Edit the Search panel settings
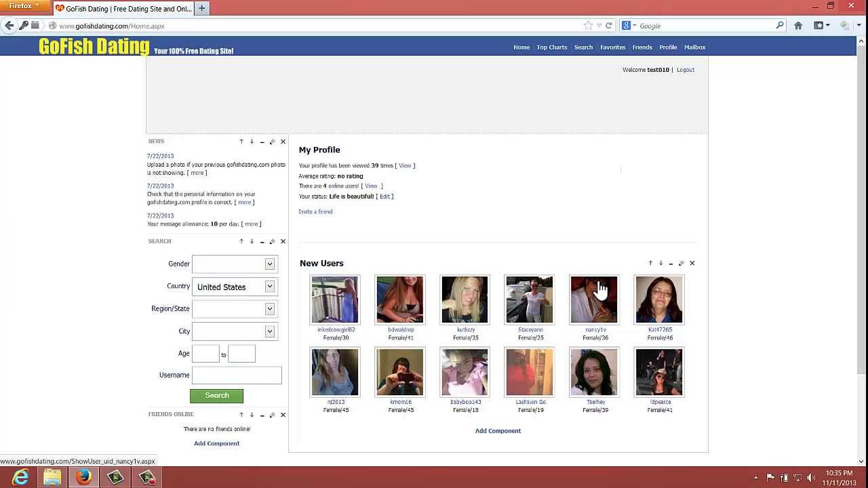The image size is (868, 488). (273, 241)
